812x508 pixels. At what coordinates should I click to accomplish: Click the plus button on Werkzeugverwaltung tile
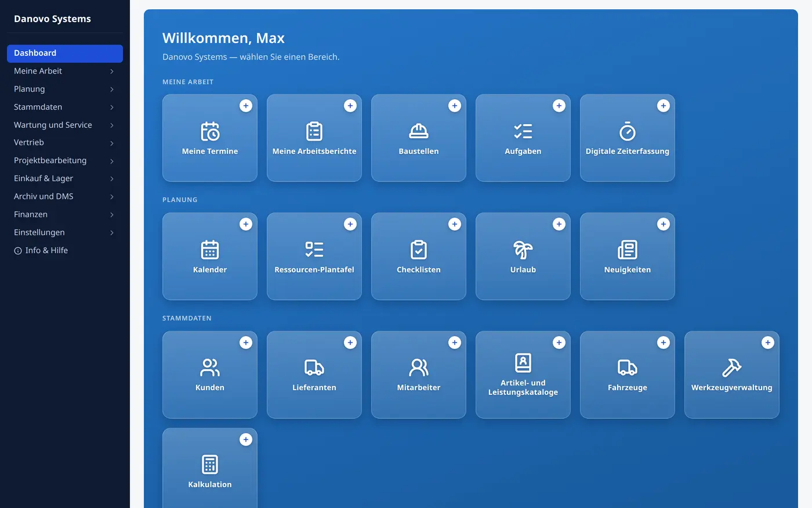point(768,343)
